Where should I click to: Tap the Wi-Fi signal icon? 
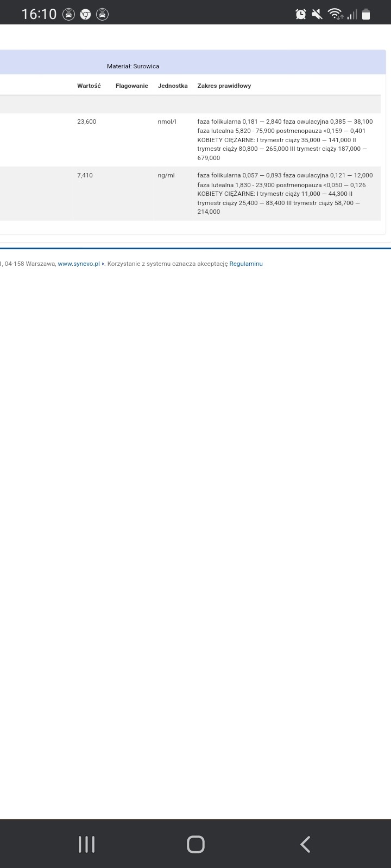tap(335, 15)
